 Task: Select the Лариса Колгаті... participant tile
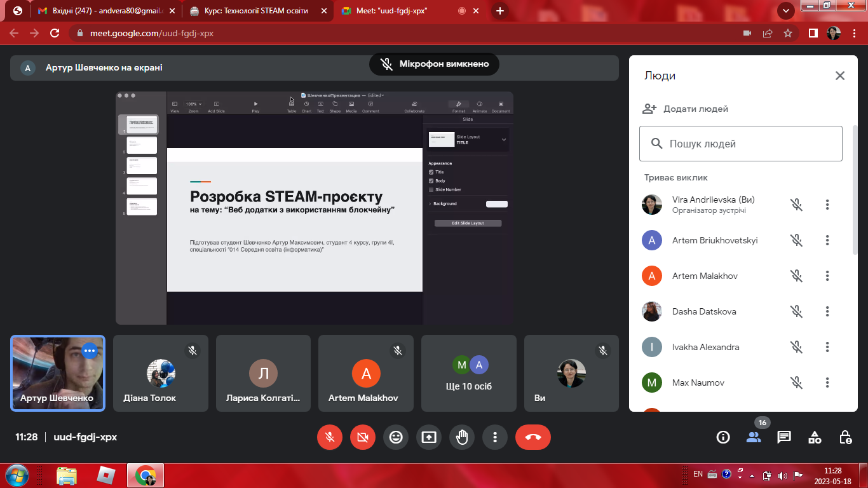[263, 374]
